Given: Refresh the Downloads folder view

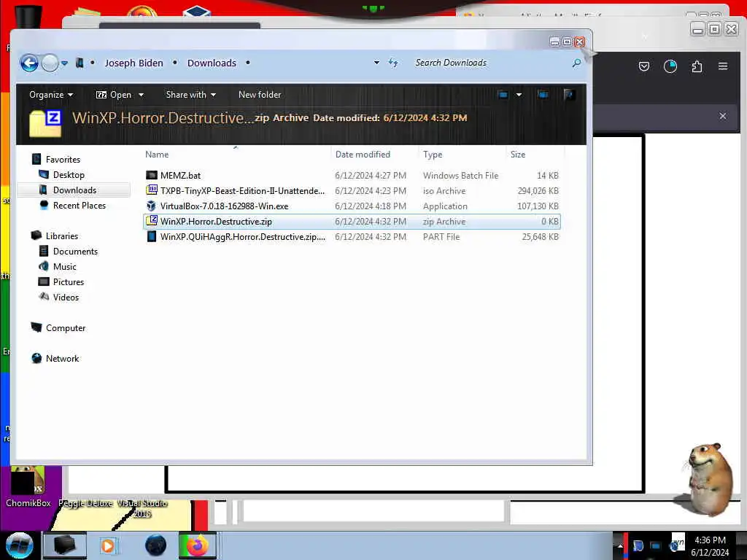Looking at the screenshot, I should pyautogui.click(x=393, y=63).
